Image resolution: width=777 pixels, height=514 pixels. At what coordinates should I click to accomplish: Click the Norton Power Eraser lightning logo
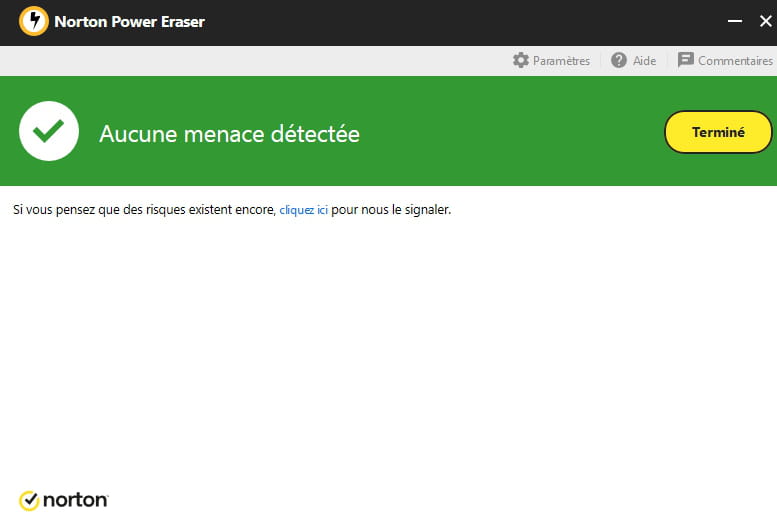34,21
